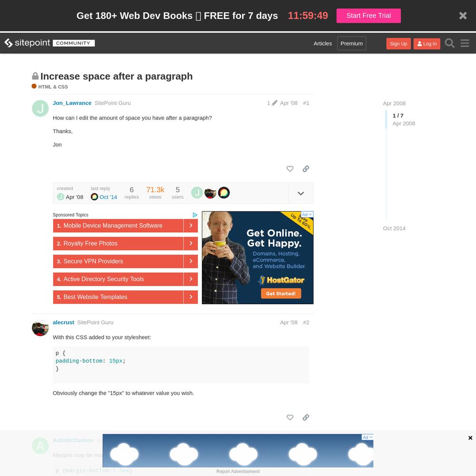This screenshot has width=476, height=476.
Task: Open the SitePoint logo home link
Action: (x=27, y=43)
